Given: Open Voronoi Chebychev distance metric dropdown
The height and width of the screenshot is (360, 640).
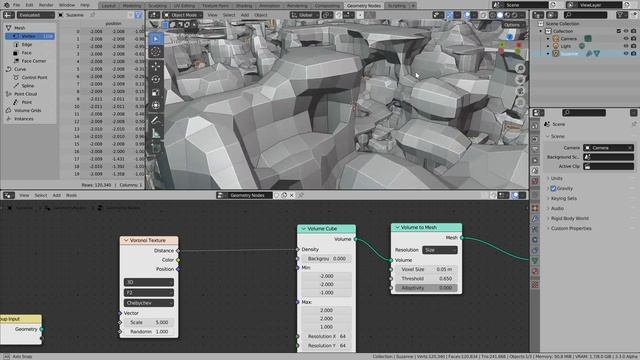Looking at the screenshot, I should coord(149,303).
